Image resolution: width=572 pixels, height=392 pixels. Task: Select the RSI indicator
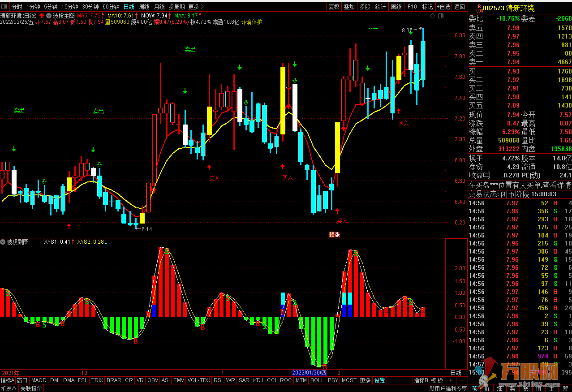[x=218, y=380]
